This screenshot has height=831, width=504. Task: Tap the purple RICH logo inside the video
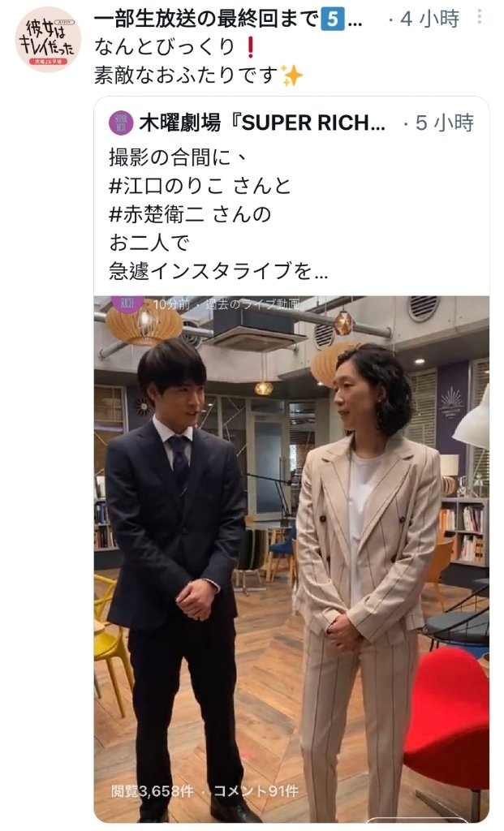pyautogui.click(x=127, y=304)
